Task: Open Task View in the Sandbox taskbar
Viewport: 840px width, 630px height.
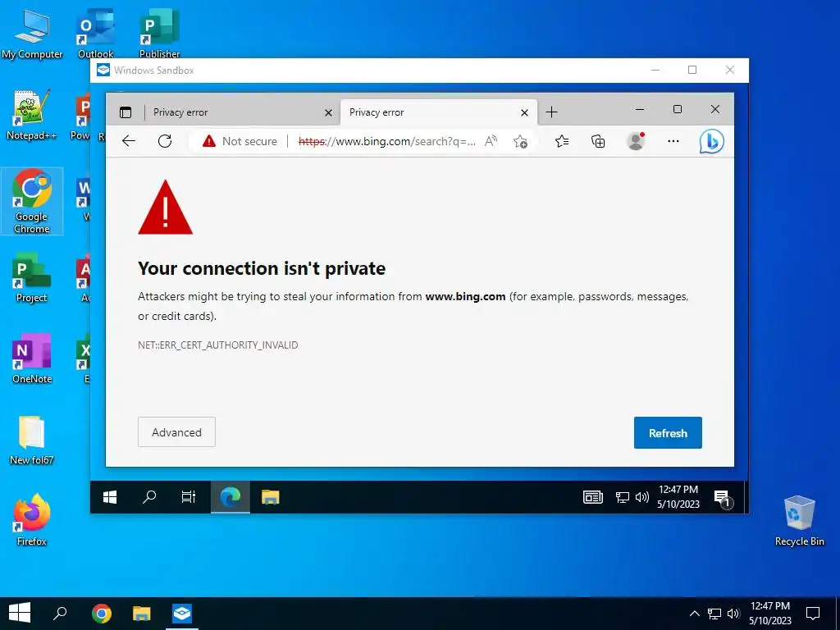Action: click(x=188, y=497)
